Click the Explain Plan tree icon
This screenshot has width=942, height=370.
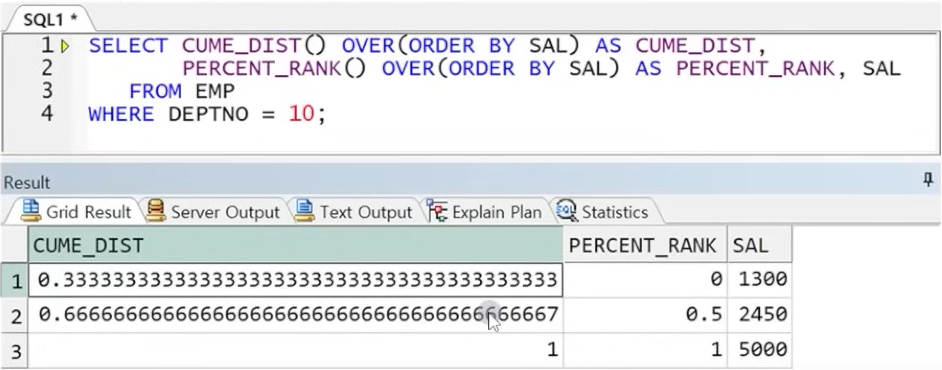click(437, 211)
